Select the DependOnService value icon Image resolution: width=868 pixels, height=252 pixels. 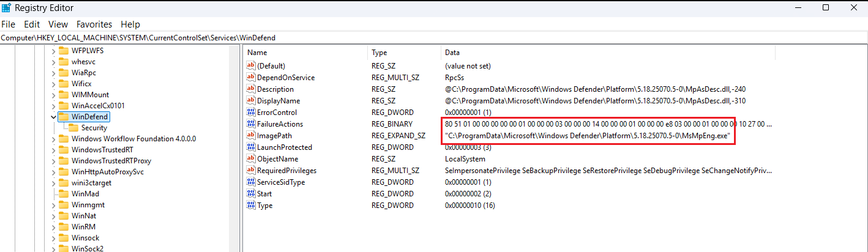point(250,78)
